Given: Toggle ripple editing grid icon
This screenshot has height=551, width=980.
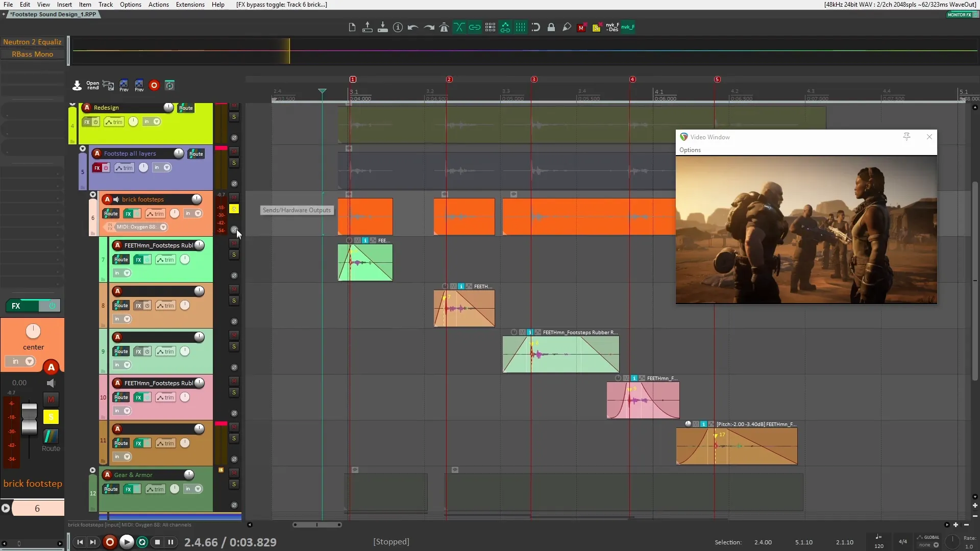Looking at the screenshot, I should (490, 28).
